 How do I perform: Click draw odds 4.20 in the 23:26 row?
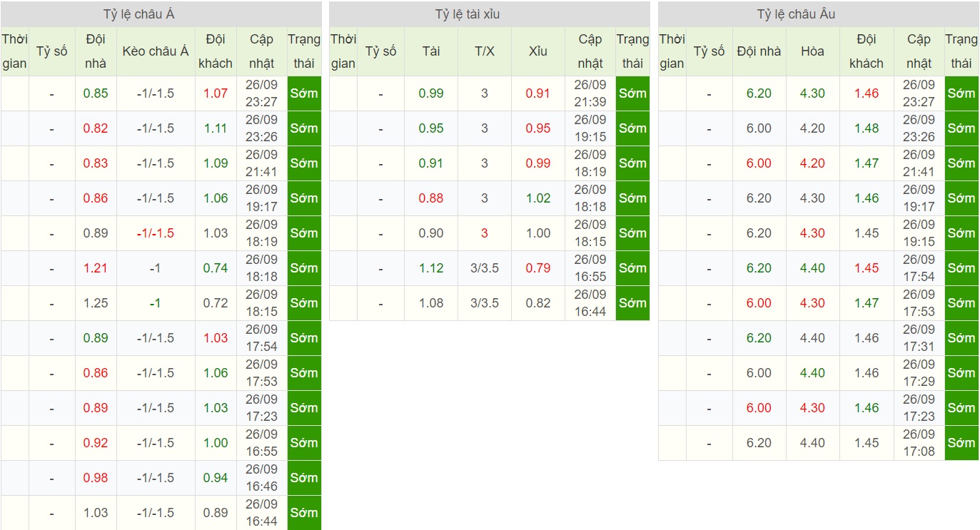pos(812,128)
